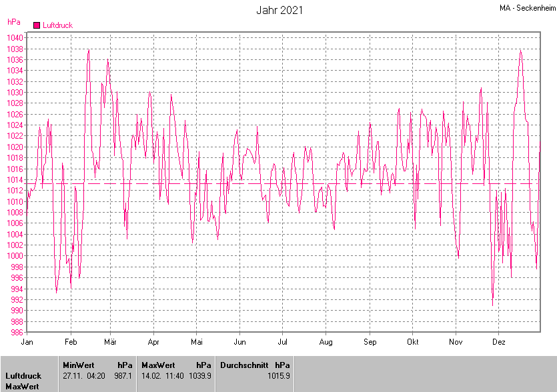Select the Luftdruck legend label
Image resolution: width=557 pixels, height=392 pixels.
click(x=57, y=25)
